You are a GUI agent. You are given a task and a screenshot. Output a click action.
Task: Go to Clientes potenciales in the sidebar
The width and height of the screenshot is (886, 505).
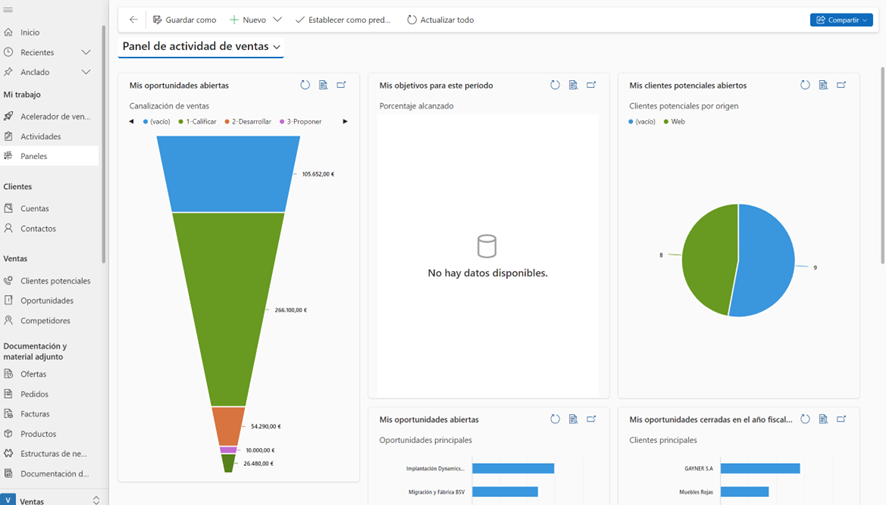(x=55, y=281)
